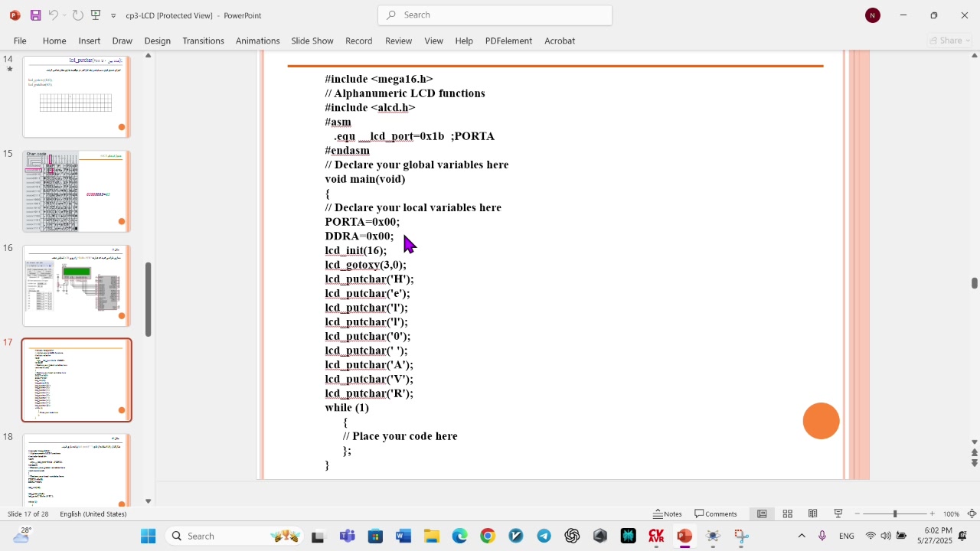Select slide 17 thumbnail

(x=77, y=380)
